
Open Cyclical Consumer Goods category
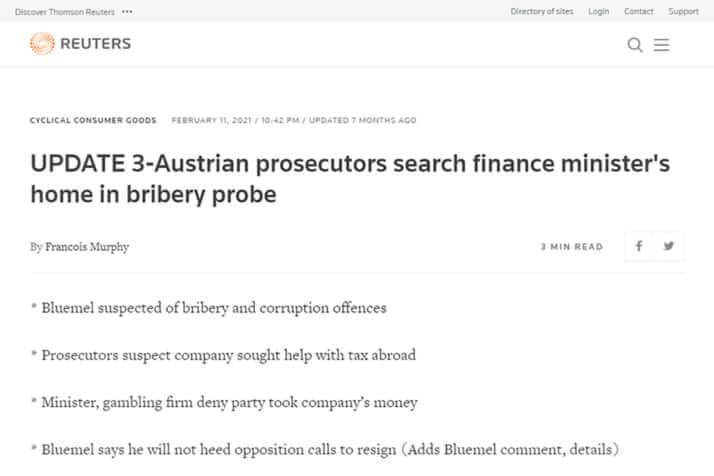pos(93,120)
